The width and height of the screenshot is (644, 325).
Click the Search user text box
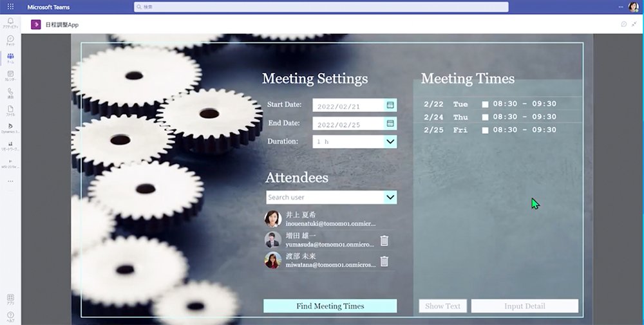pos(325,198)
